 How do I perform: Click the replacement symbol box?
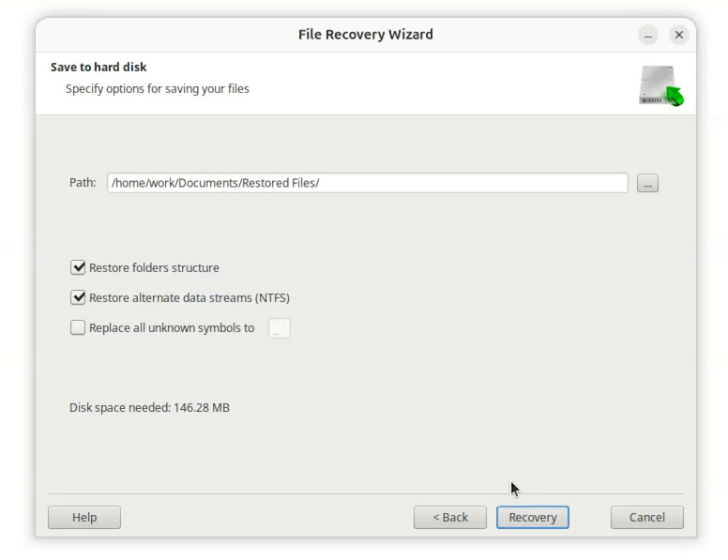click(280, 328)
